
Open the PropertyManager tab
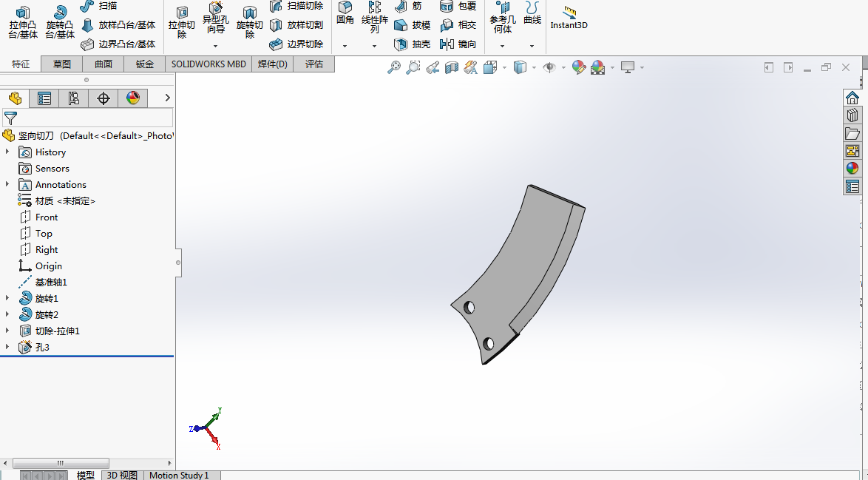pyautogui.click(x=44, y=98)
